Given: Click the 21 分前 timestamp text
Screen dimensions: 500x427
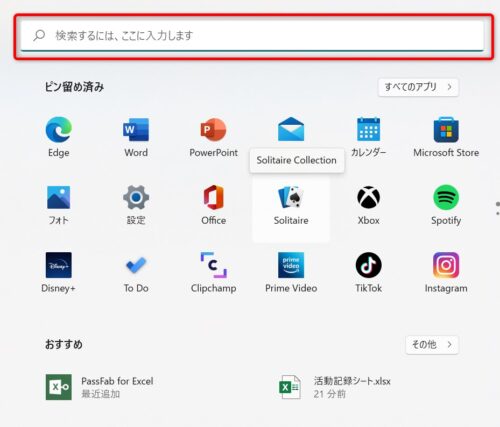Looking at the screenshot, I should [x=329, y=394].
